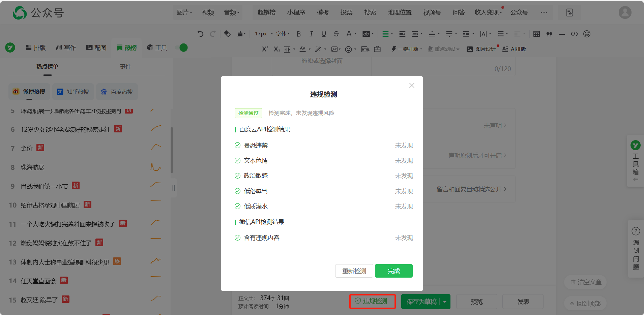Click the 预览 button
Image resolution: width=644 pixels, height=315 pixels.
point(476,302)
